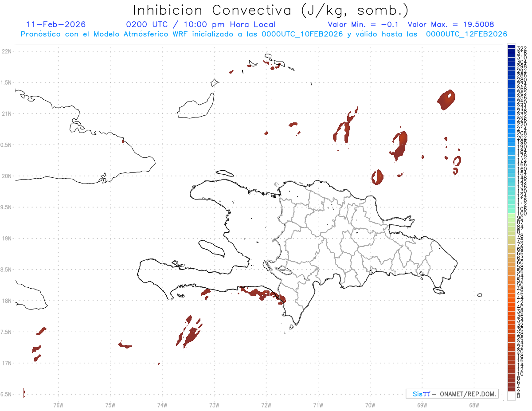
Task: Click the "21N" latitude label
Action: (7, 114)
